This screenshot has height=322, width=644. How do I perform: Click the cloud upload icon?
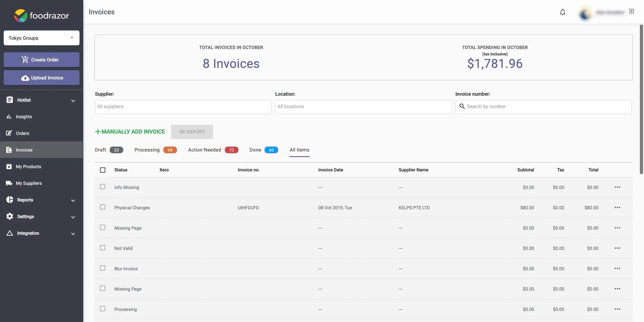click(25, 78)
